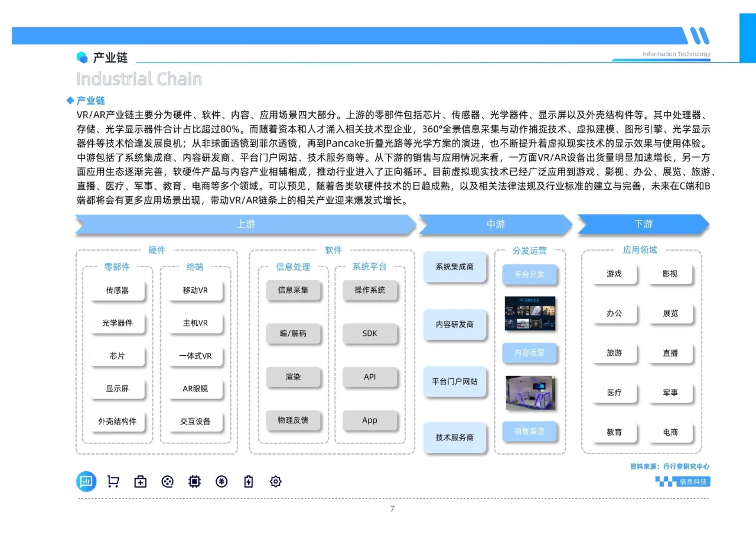Select the 军事 application box
The image size is (756, 535).
[670, 393]
